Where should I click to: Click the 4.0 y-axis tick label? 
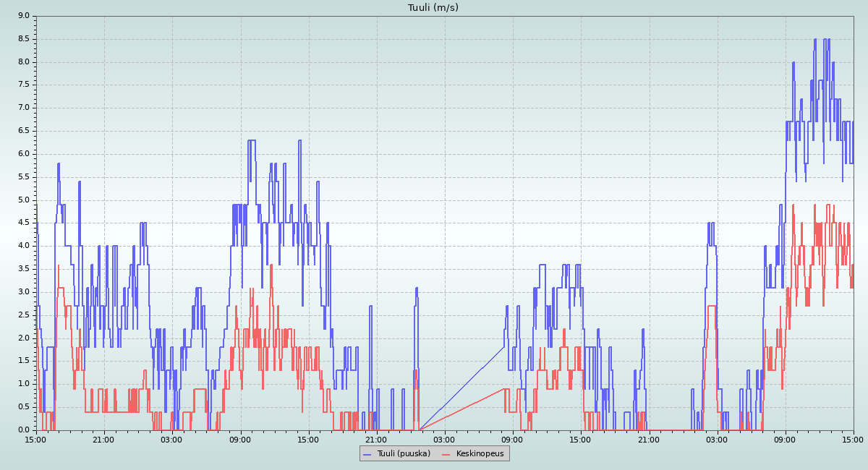click(x=23, y=246)
